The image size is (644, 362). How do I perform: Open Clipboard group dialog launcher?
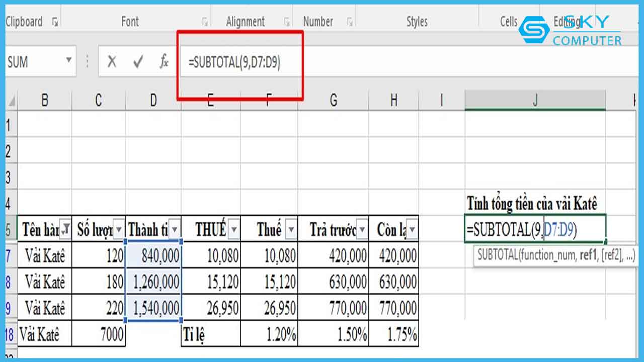[55, 22]
